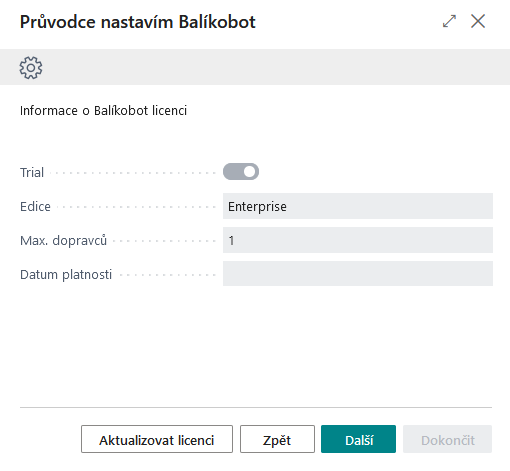Click the 'Max. dopravců' label
Image resolution: width=510 pixels, height=471 pixels.
(x=63, y=240)
